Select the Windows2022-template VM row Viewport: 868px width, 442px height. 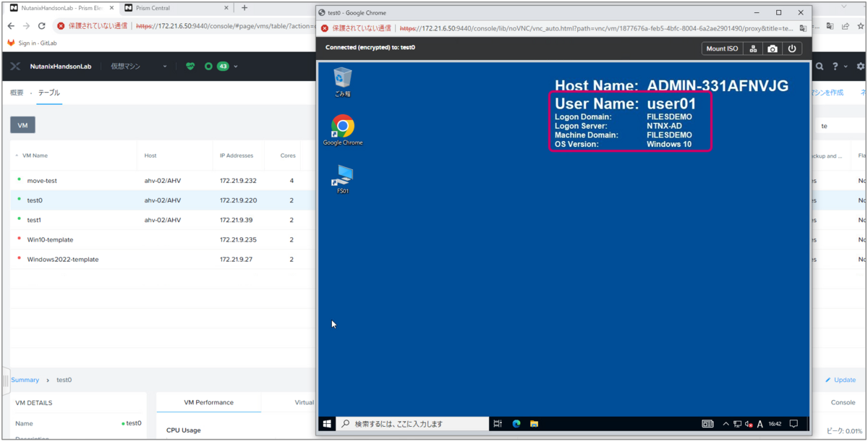click(x=163, y=259)
